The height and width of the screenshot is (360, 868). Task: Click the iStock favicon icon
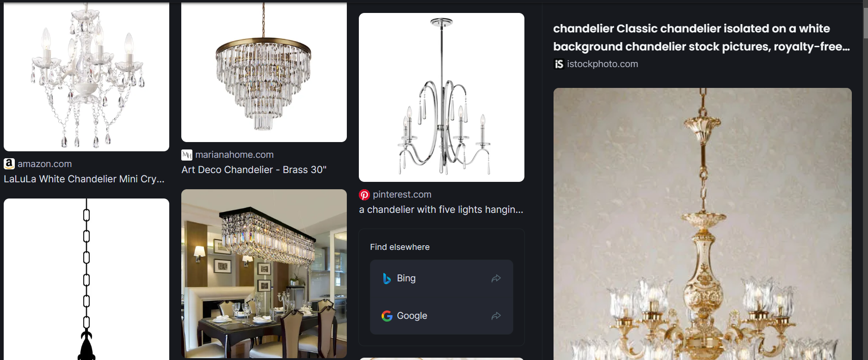pos(559,64)
